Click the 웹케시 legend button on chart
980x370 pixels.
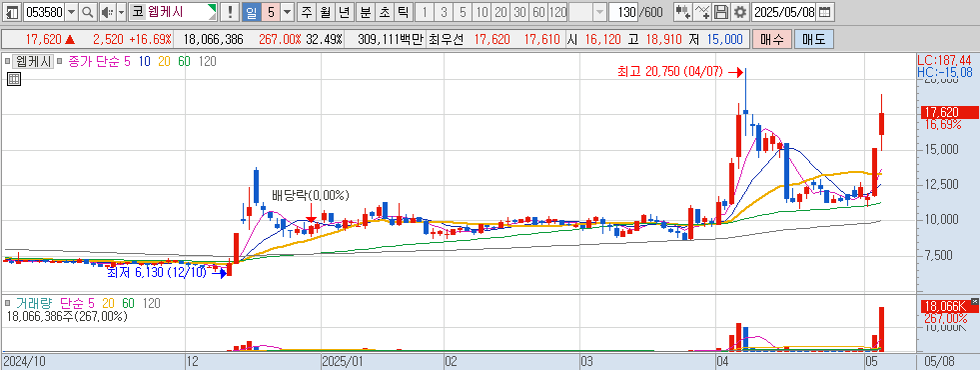point(33,61)
